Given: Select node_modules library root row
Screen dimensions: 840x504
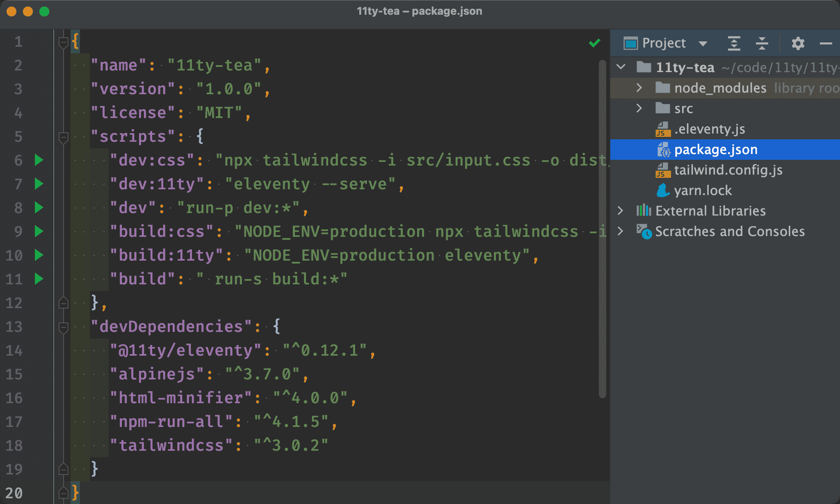Looking at the screenshot, I should 725,88.
